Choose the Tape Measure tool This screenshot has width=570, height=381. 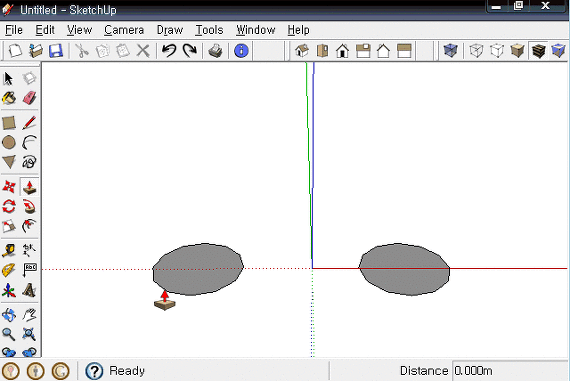coord(8,250)
